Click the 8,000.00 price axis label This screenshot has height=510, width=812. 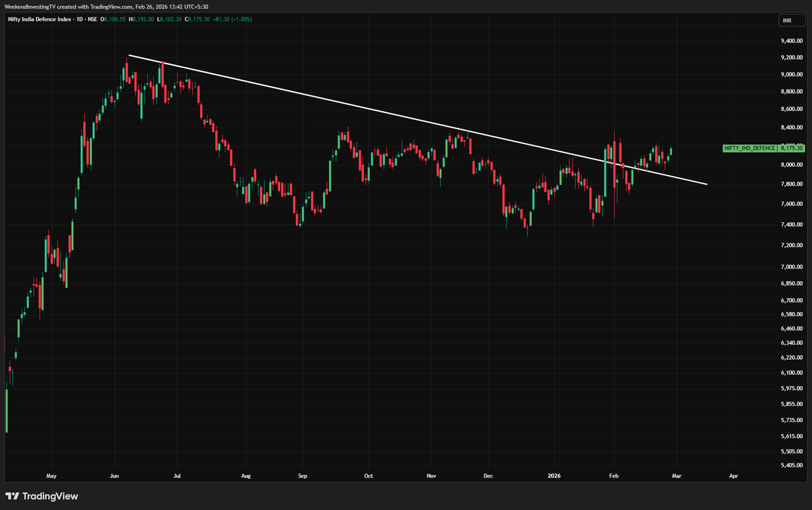(792, 165)
